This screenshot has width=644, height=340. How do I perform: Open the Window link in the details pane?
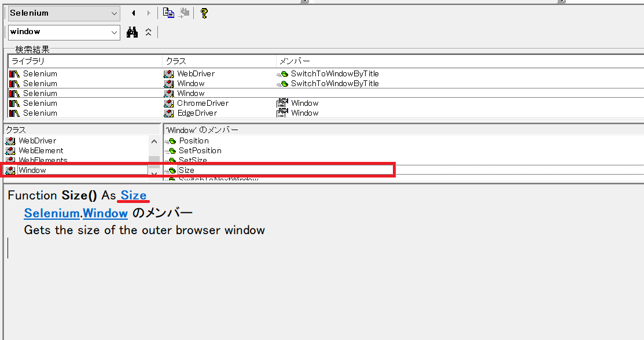click(x=105, y=213)
